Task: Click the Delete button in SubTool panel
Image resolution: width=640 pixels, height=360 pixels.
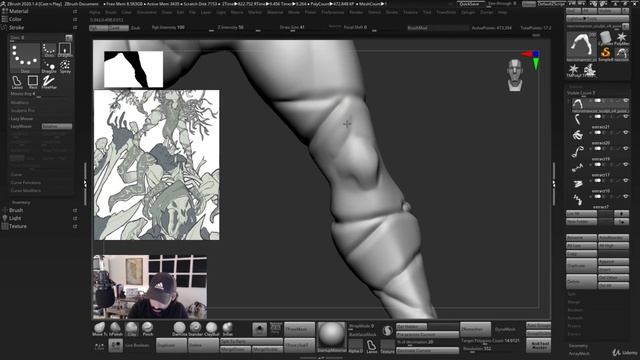Action: 581,281
